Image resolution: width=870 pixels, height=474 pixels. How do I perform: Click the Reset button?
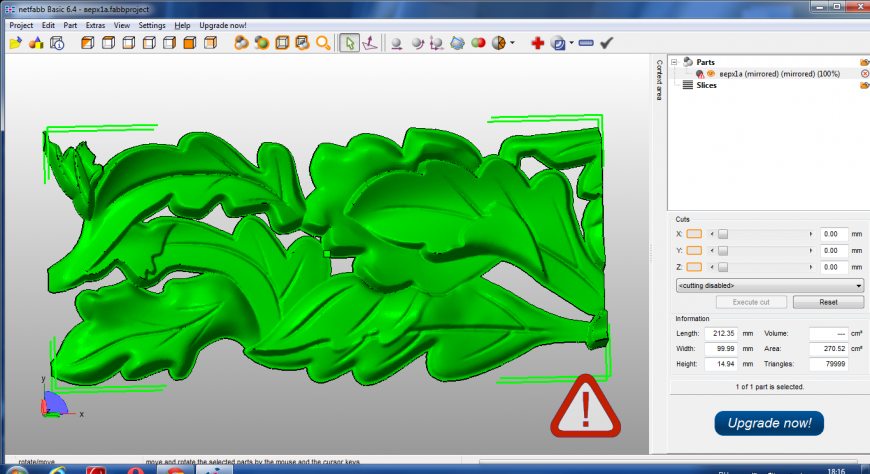827,302
